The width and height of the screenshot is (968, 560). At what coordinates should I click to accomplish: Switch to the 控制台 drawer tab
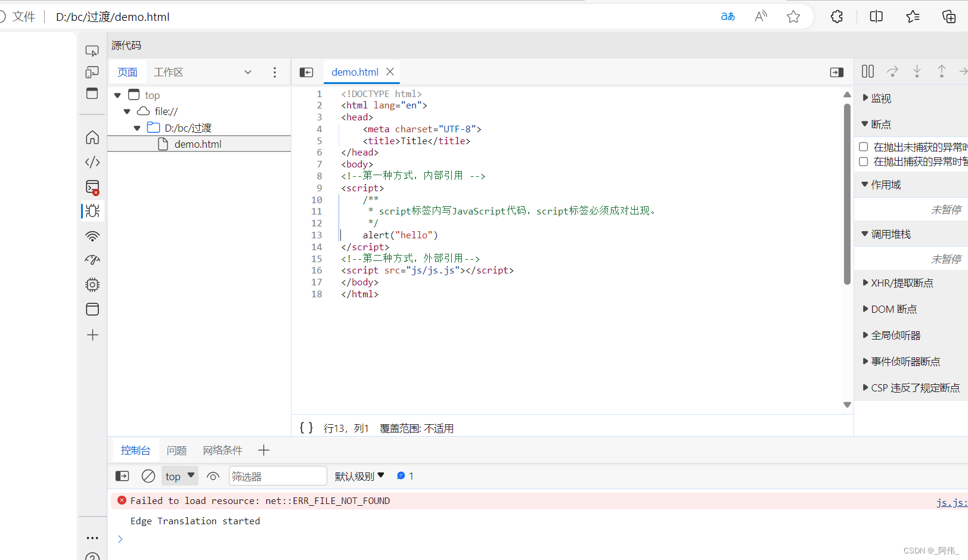tap(135, 450)
